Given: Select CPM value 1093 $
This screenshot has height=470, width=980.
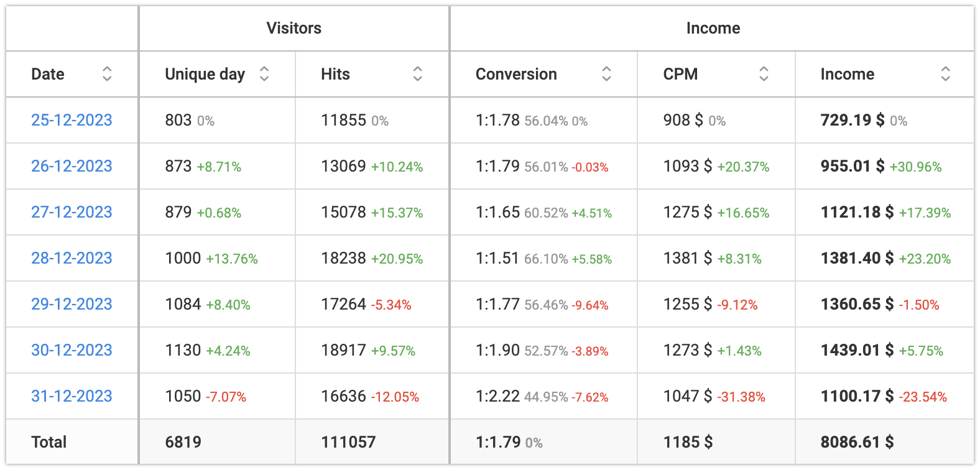Looking at the screenshot, I should click(688, 166).
